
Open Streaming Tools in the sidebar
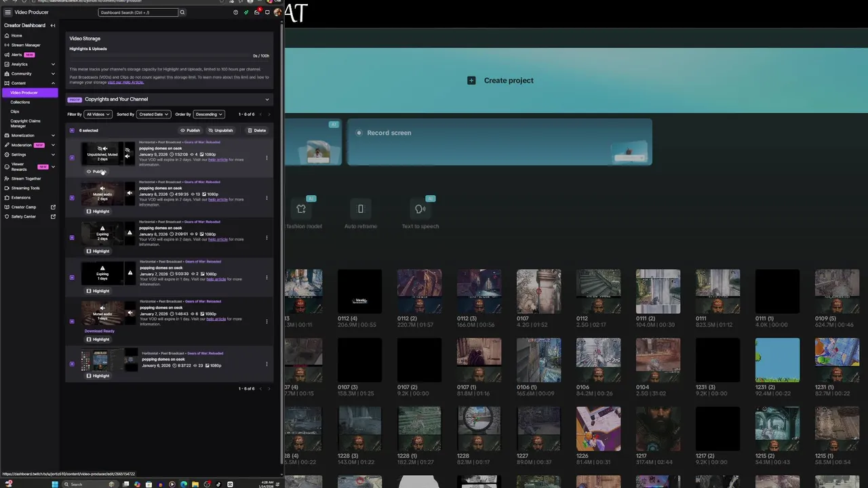29,188
